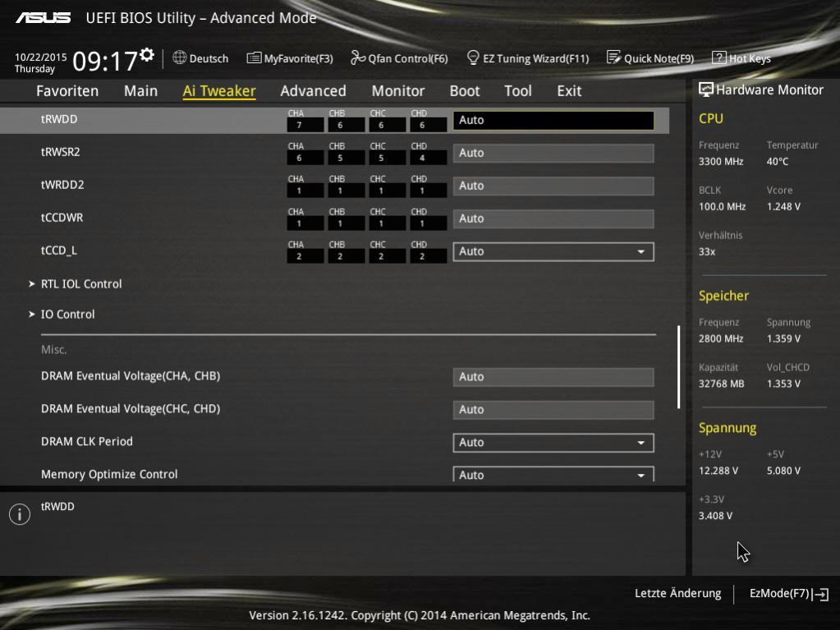Change language via Deutsch button
The height and width of the screenshot is (630, 840).
[x=201, y=58]
